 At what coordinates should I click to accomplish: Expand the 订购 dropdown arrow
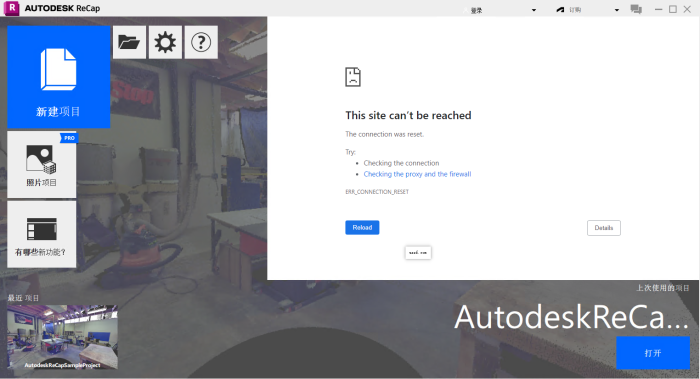coord(617,10)
